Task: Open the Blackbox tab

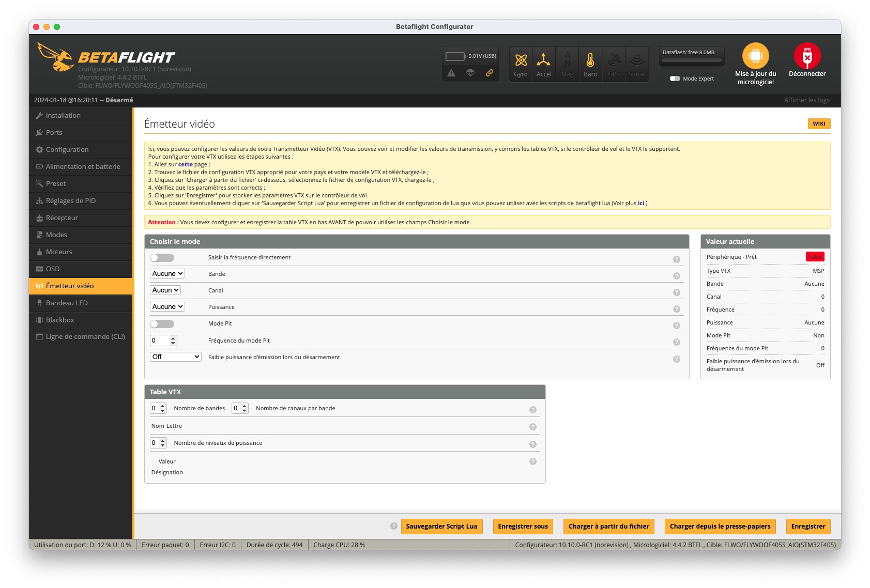Action: (x=81, y=320)
